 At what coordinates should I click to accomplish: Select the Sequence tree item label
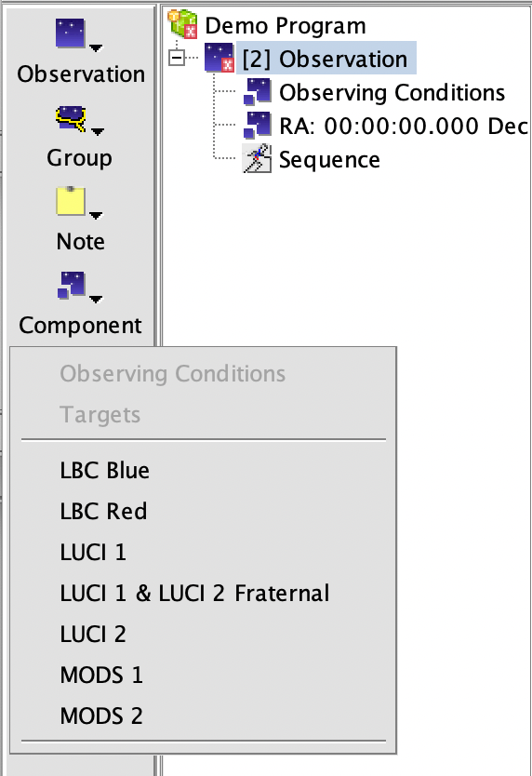tap(329, 159)
